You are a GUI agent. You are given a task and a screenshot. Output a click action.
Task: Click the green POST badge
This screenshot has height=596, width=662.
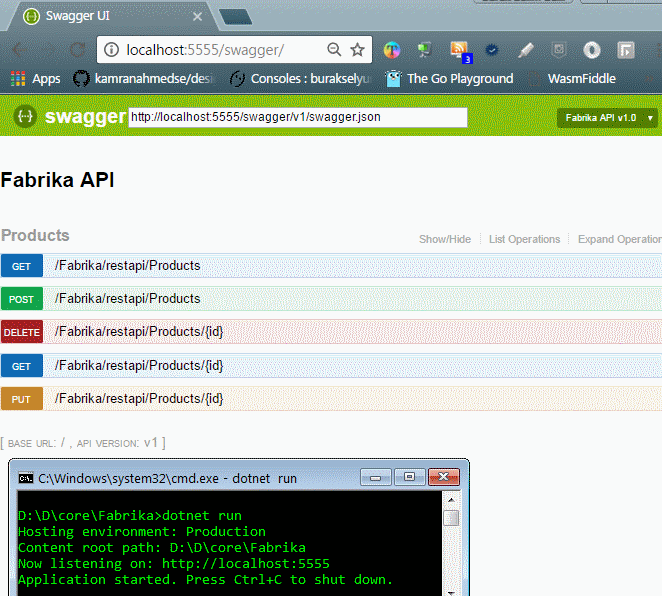point(22,299)
